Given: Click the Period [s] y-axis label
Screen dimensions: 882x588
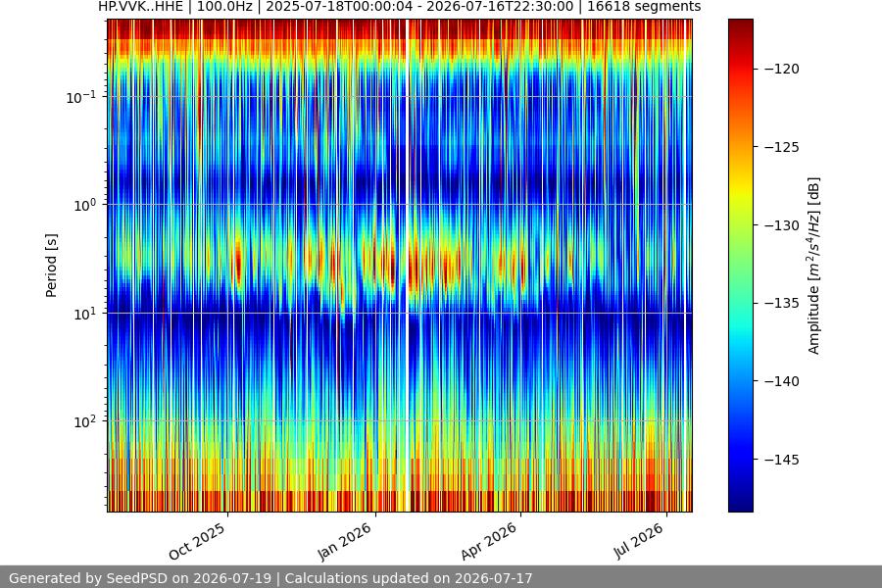Looking at the screenshot, I should pyautogui.click(x=51, y=266).
